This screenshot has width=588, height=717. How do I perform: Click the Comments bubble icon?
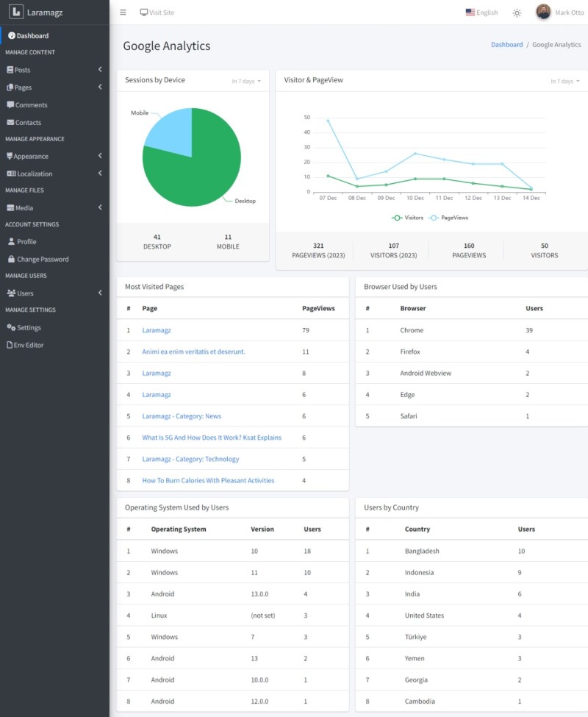10,104
